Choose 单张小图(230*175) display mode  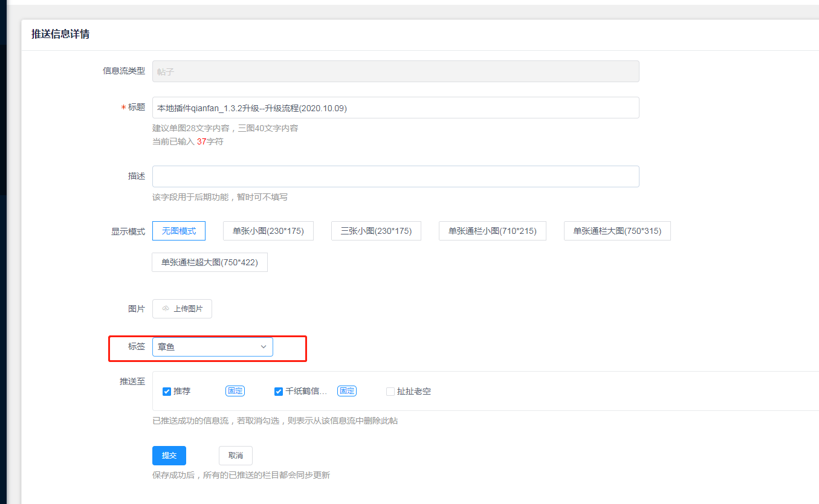[x=268, y=231]
